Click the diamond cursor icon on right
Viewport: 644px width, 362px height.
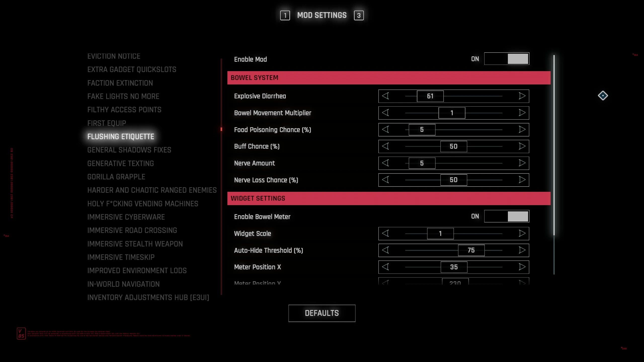pyautogui.click(x=603, y=96)
